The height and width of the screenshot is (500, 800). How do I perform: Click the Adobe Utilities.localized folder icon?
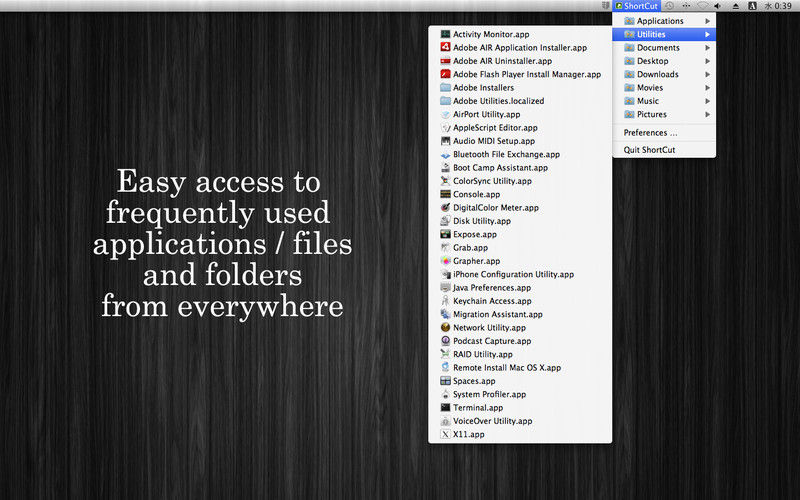click(445, 101)
